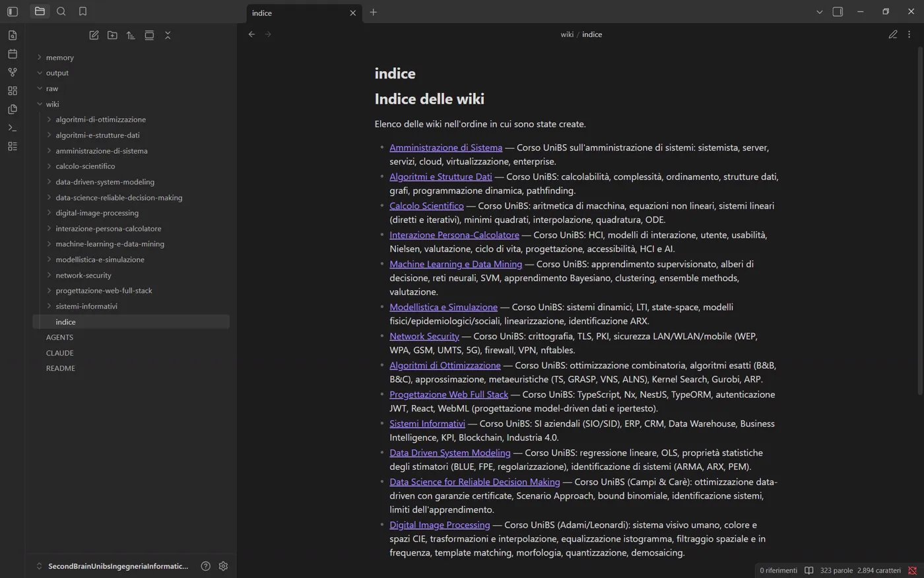Click the note's vertical scrollbar
The height and width of the screenshot is (578, 924).
pyautogui.click(x=920, y=221)
